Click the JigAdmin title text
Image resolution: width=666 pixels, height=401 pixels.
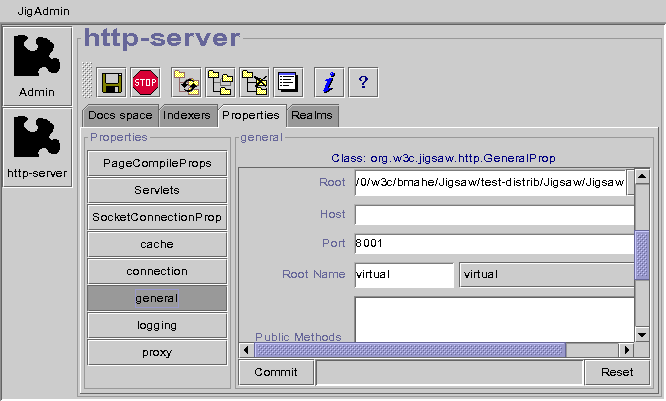tap(43, 11)
